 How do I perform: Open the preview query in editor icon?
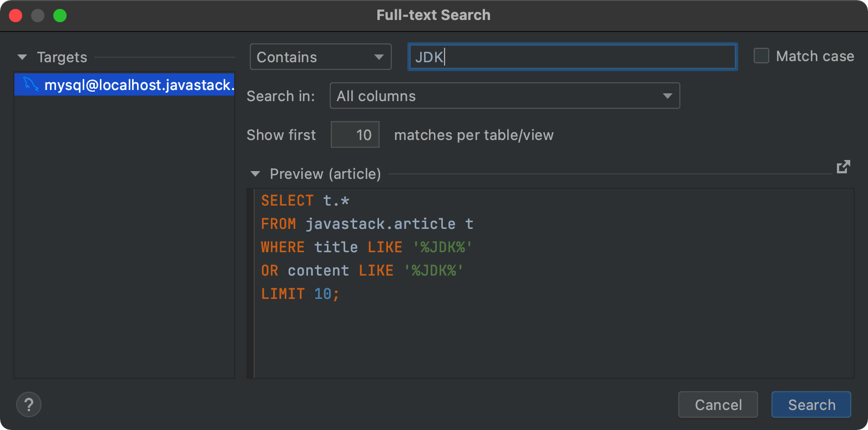click(843, 167)
